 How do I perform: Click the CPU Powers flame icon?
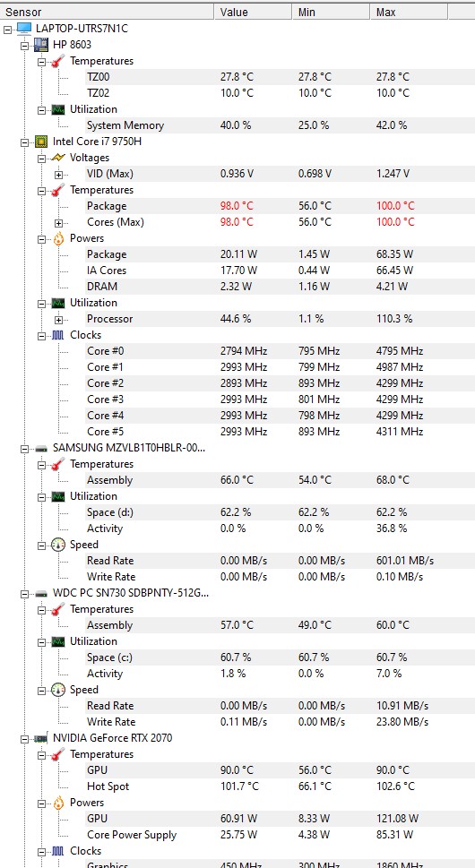point(58,238)
